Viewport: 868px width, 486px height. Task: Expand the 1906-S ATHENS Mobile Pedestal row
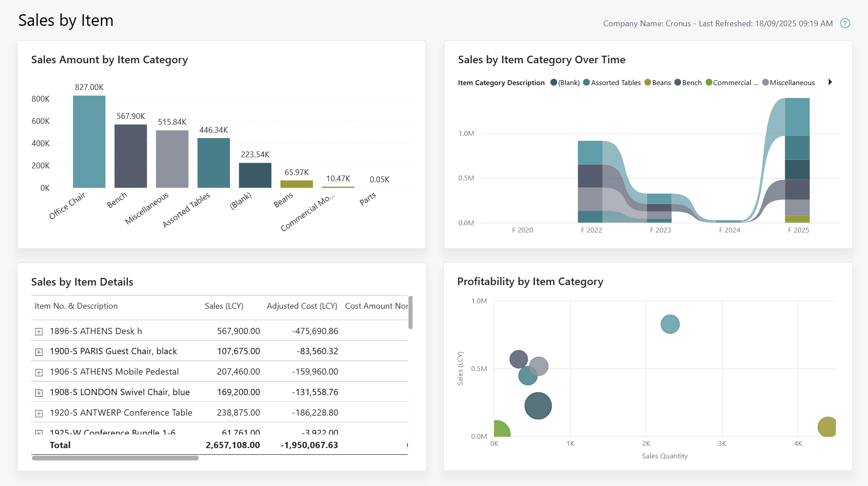click(x=39, y=372)
